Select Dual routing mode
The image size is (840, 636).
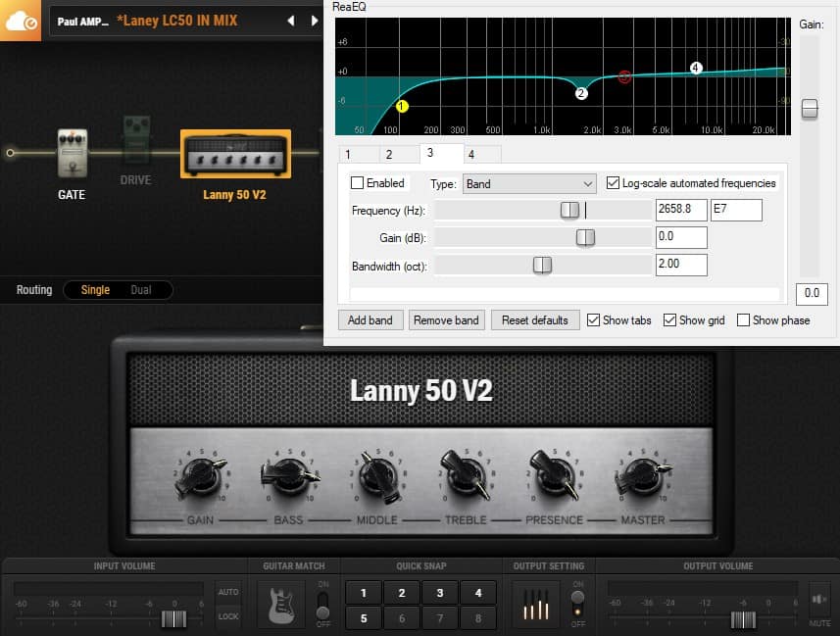(141, 290)
